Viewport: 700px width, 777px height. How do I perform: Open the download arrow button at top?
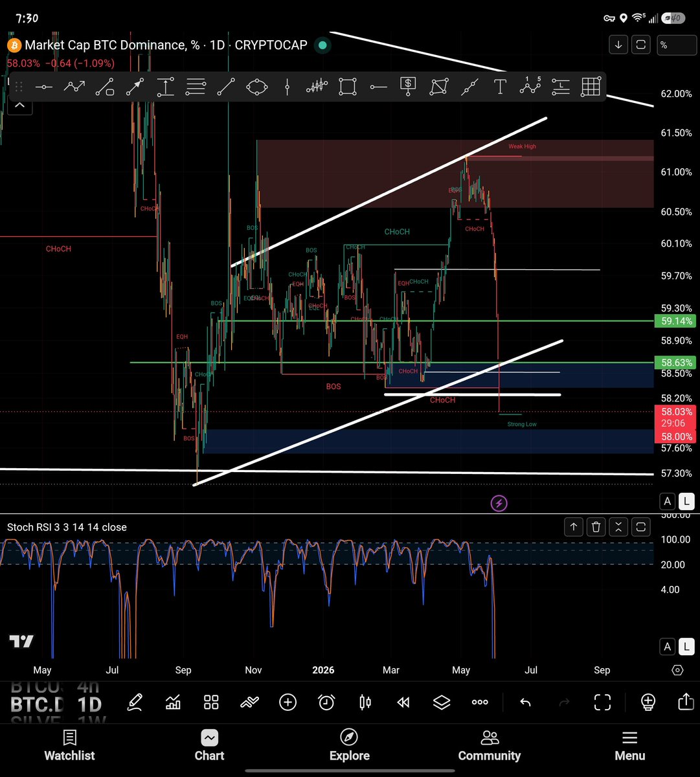click(x=618, y=45)
